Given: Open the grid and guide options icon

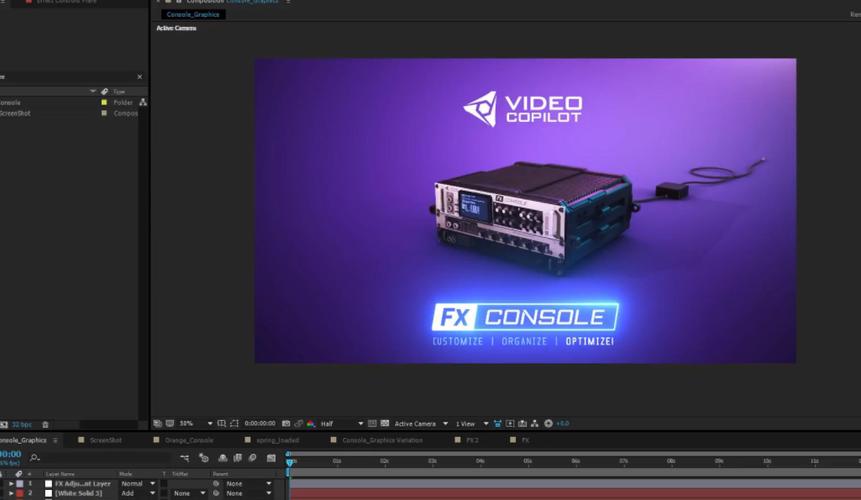Looking at the screenshot, I should click(222, 424).
